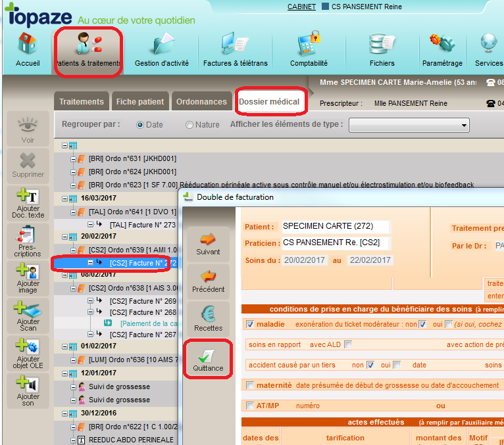The image size is (504, 445).
Task: Toggle the AT/MP checkbox
Action: [250, 406]
